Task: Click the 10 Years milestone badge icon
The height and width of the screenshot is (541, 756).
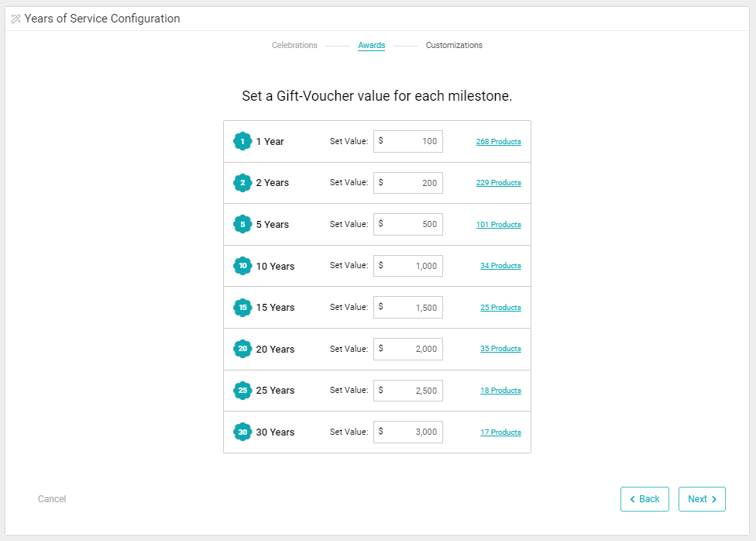Action: (242, 266)
